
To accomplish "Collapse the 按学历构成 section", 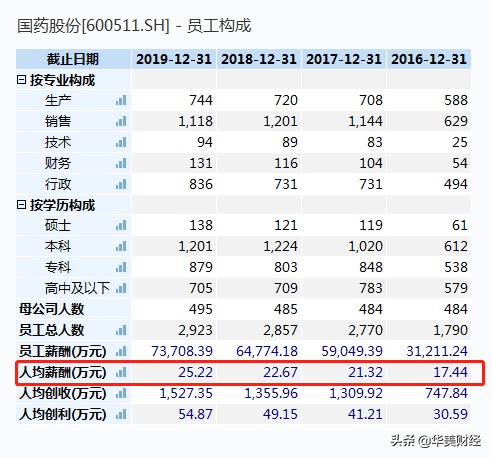I will [x=21, y=205].
